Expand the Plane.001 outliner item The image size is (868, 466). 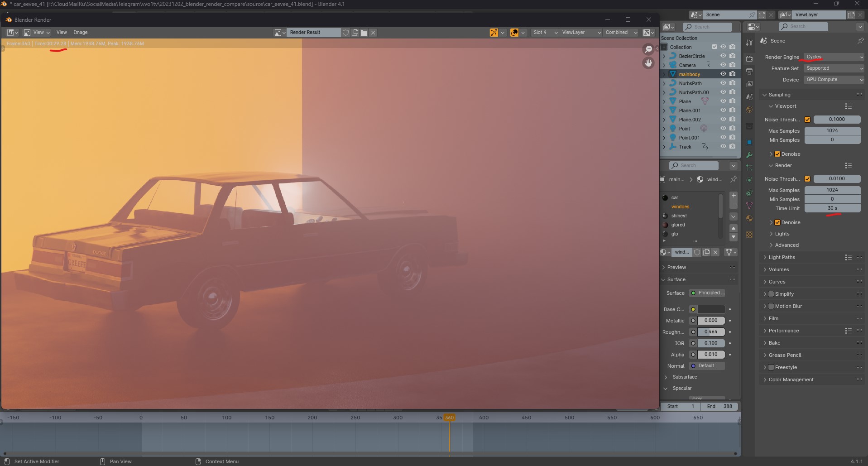point(664,110)
